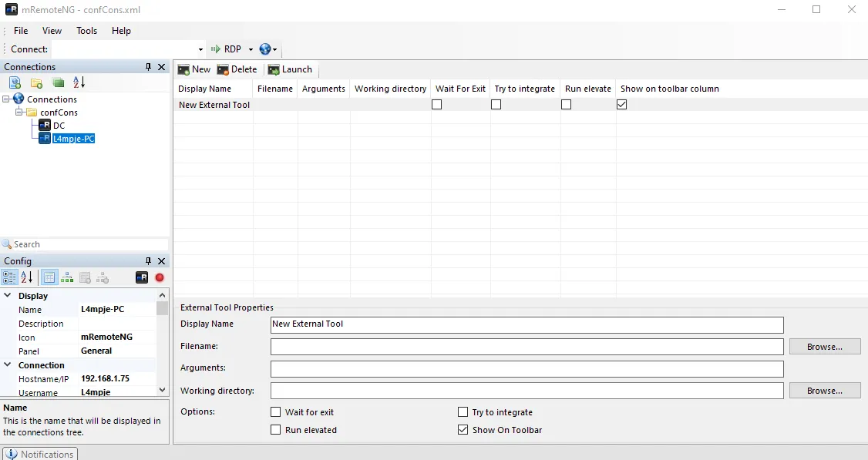This screenshot has width=868, height=460.
Task: Click into the Display Name text field
Action: [x=527, y=324]
